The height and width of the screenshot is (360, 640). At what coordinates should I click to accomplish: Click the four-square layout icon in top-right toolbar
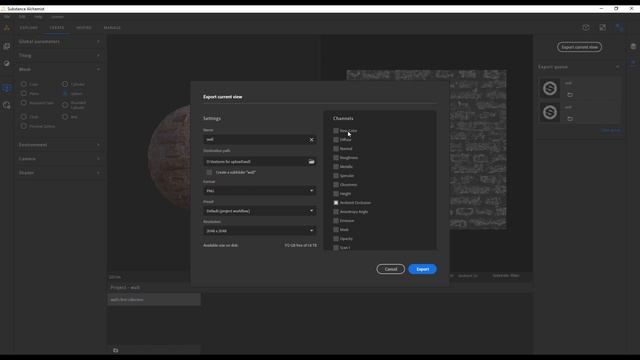point(602,27)
